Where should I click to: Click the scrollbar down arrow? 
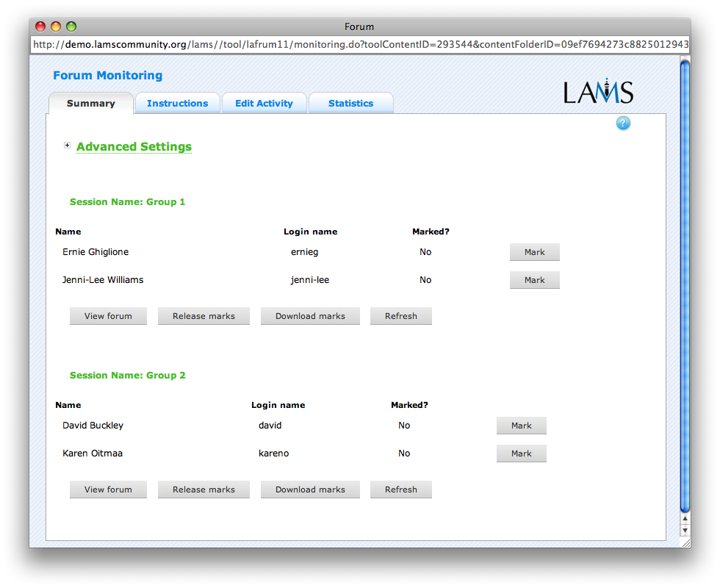tap(685, 530)
